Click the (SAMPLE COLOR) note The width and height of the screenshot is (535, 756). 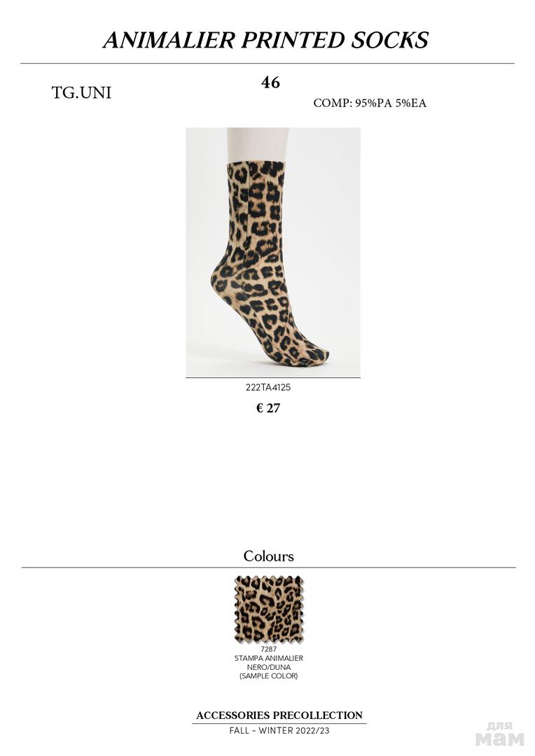pyautogui.click(x=269, y=676)
